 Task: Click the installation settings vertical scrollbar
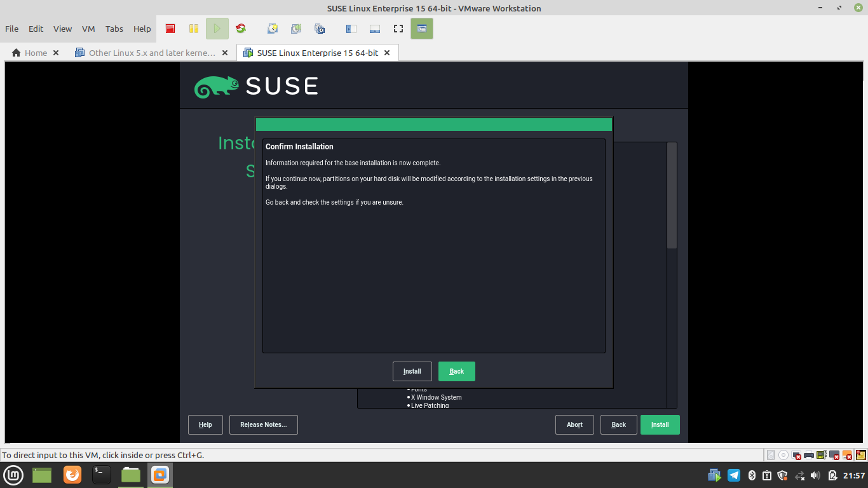pos(672,274)
